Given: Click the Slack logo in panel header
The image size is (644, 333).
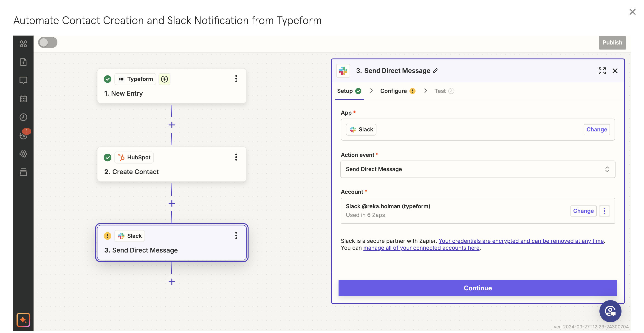Looking at the screenshot, I should pos(343,71).
